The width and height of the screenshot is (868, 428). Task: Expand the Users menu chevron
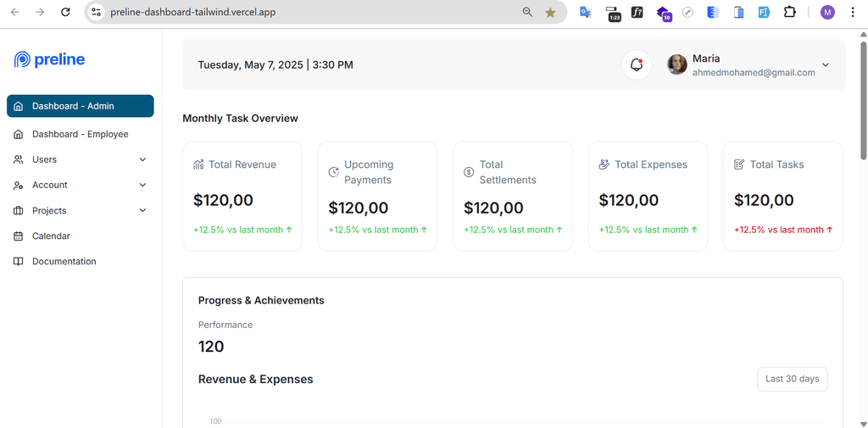tap(142, 159)
